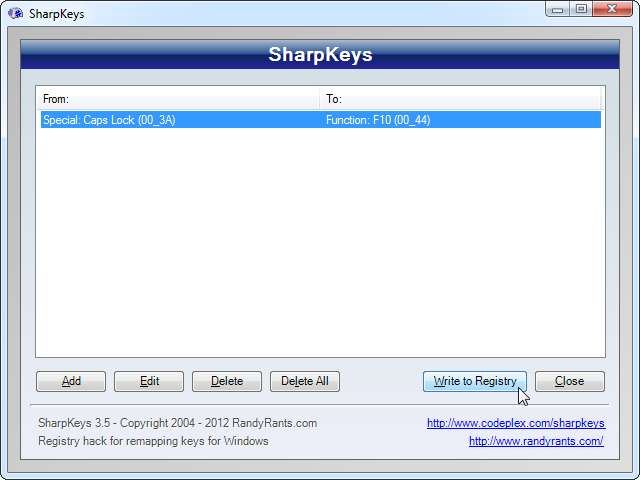Add a new key mapping
The image size is (640, 480).
(71, 381)
